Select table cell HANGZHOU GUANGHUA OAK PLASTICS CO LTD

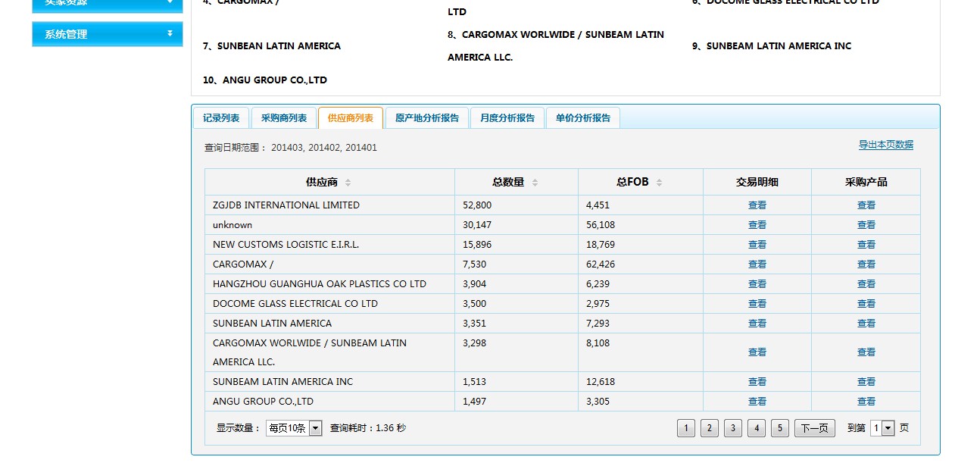(x=329, y=284)
